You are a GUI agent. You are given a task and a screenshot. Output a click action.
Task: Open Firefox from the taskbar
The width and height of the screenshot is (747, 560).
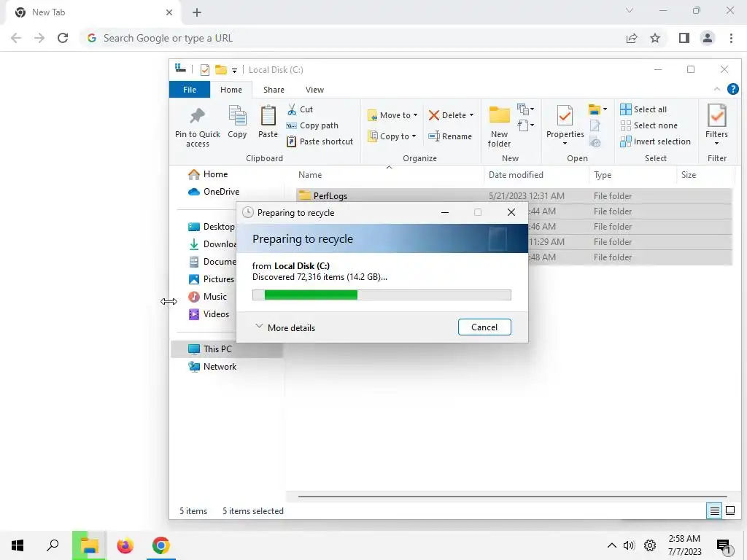click(x=125, y=545)
